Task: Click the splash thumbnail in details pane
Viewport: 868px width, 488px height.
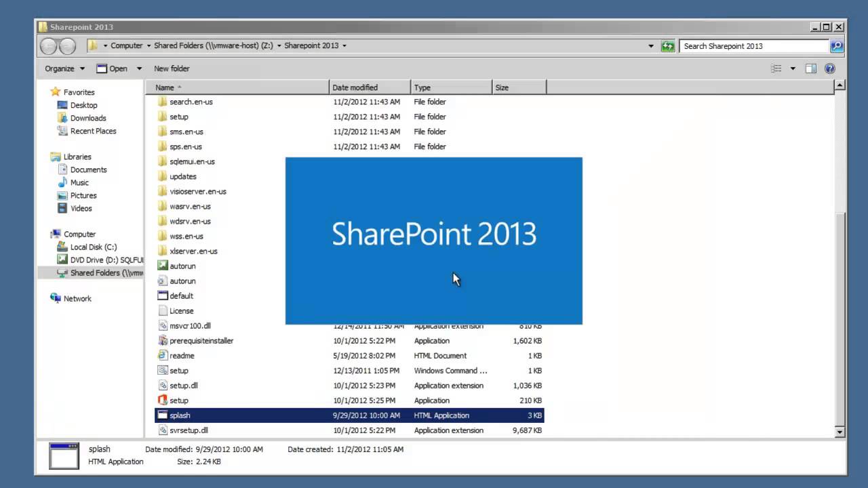Action: click(x=64, y=455)
